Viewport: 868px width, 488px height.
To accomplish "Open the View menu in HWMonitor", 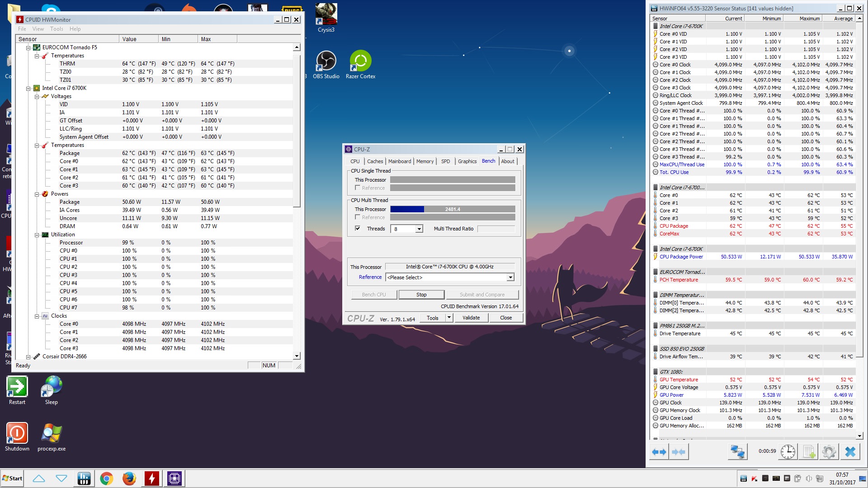I will click(38, 29).
